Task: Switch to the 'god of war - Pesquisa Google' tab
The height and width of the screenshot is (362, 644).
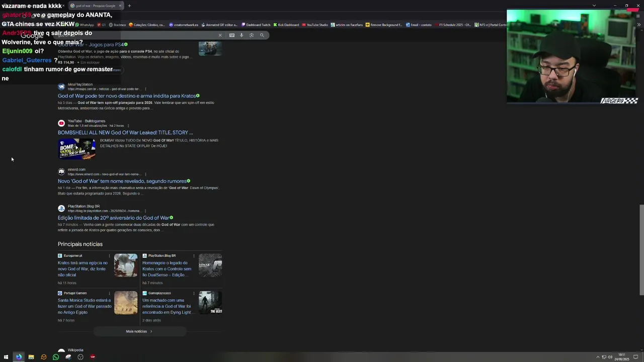Action: tap(95, 6)
